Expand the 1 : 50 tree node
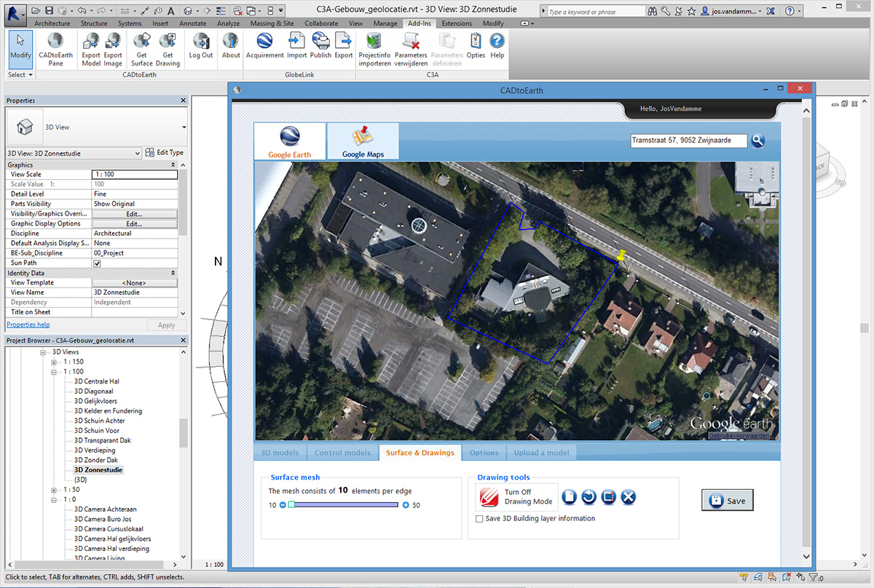Viewport: 874px width, 588px height. coord(53,490)
